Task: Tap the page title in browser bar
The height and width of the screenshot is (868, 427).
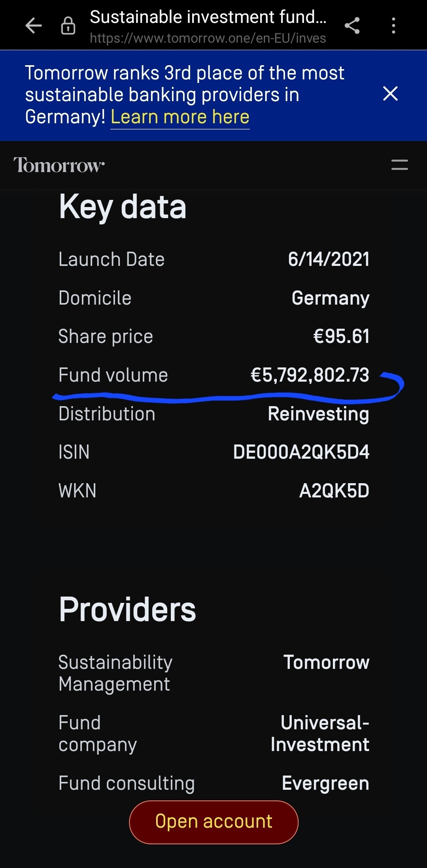Action: tap(208, 17)
